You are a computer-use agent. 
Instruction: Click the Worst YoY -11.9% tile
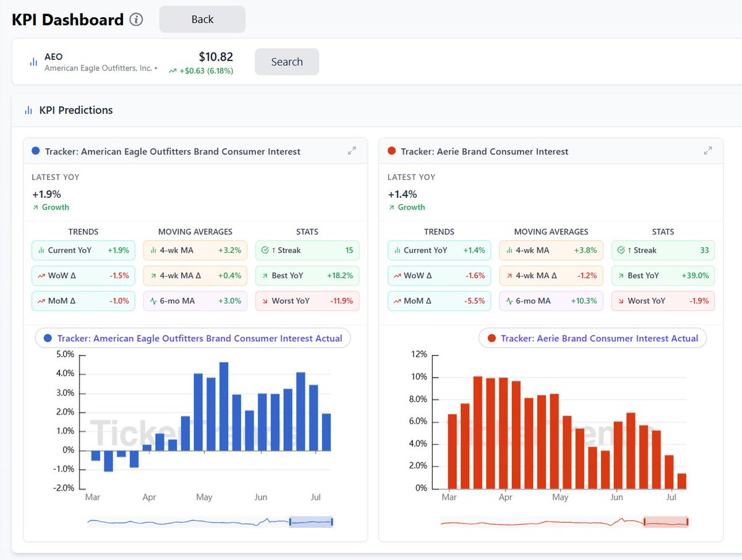pyautogui.click(x=307, y=301)
